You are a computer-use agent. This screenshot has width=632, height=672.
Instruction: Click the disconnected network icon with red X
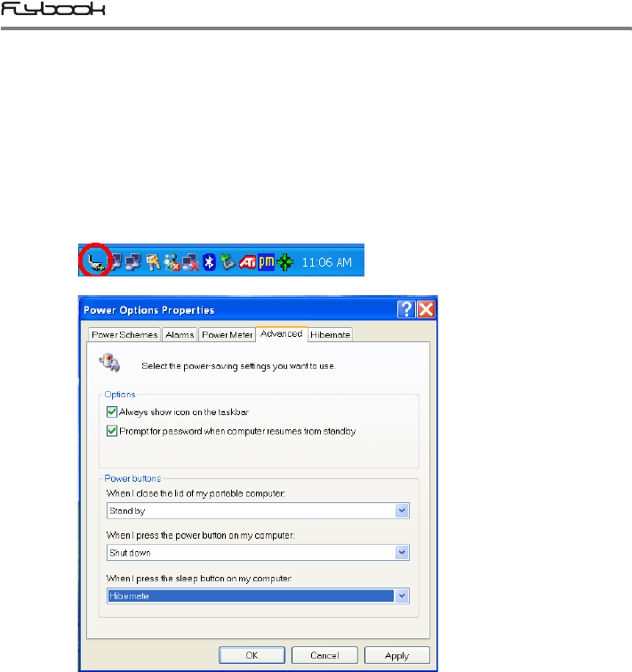pos(191,262)
